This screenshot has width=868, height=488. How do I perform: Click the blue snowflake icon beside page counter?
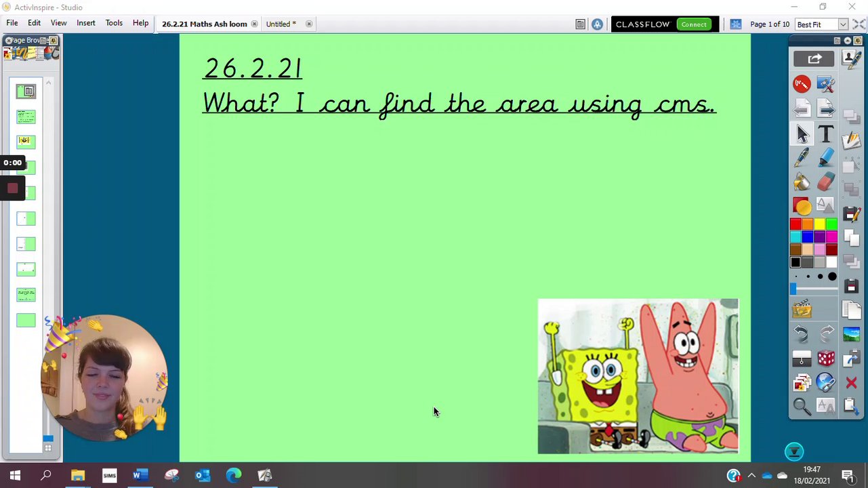736,24
